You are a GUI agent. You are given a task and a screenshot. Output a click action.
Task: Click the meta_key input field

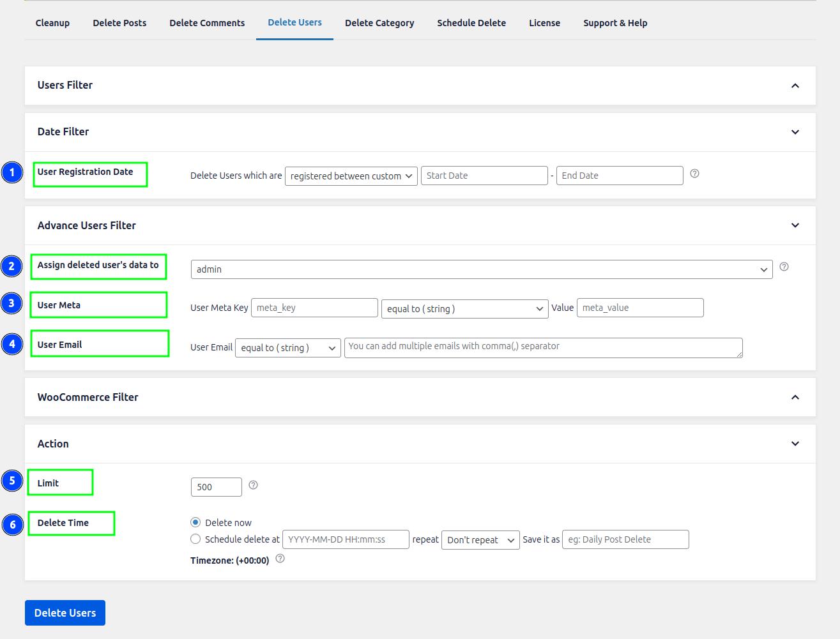click(314, 308)
